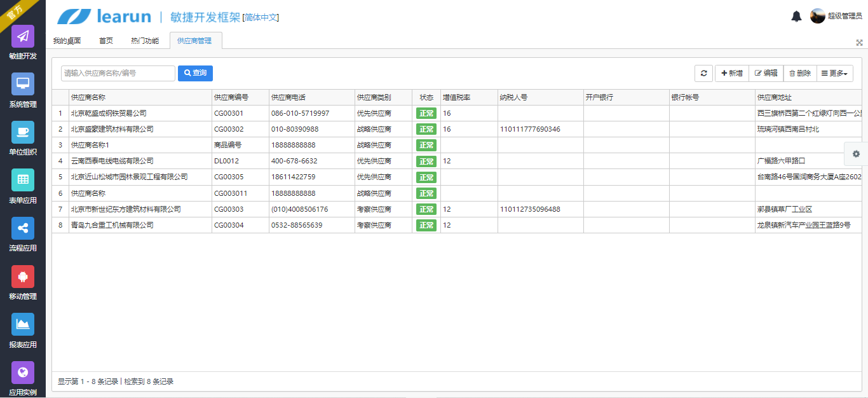Switch to the 热门功能 tab
This screenshot has width=868, height=398.
(145, 41)
